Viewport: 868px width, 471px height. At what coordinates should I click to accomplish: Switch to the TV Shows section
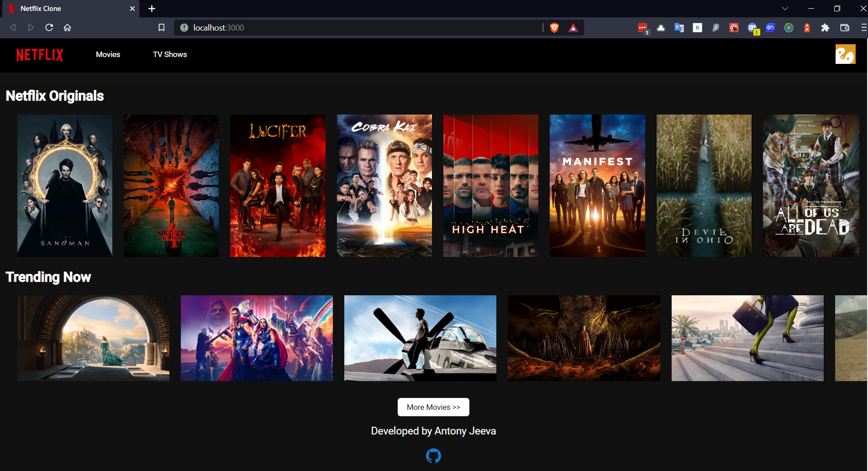tap(170, 54)
